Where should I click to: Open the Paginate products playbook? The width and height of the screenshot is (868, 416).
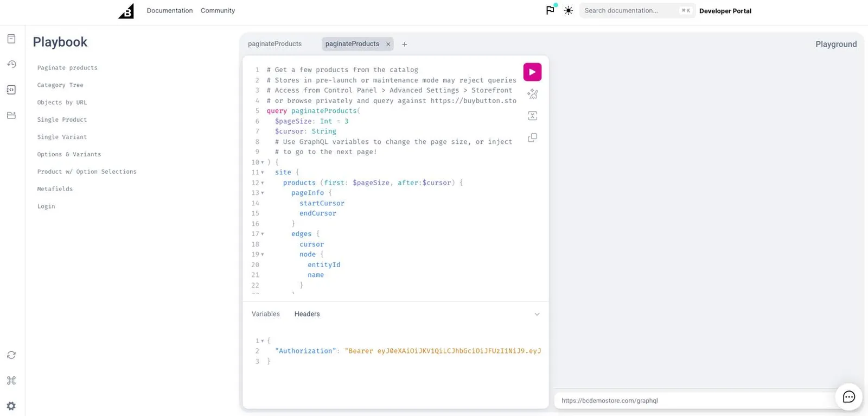pos(67,68)
